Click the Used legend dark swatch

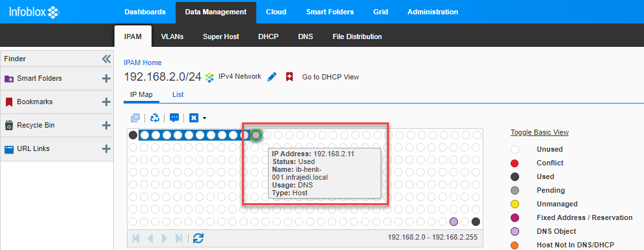(515, 177)
